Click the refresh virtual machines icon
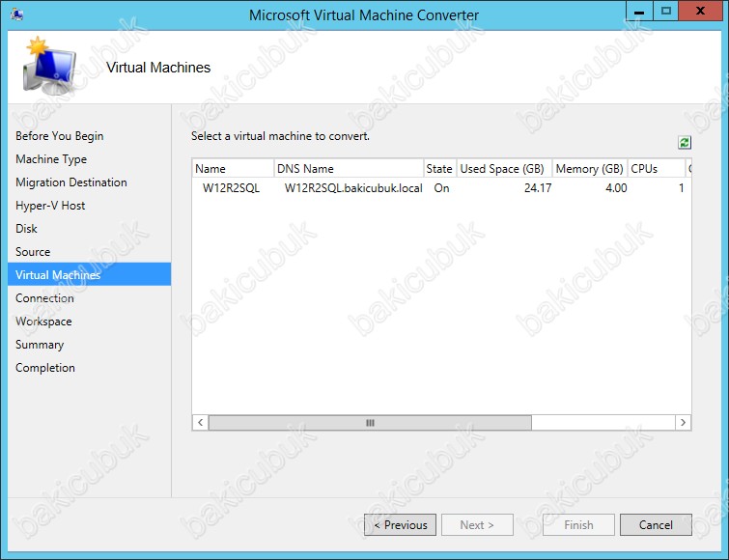 (685, 143)
